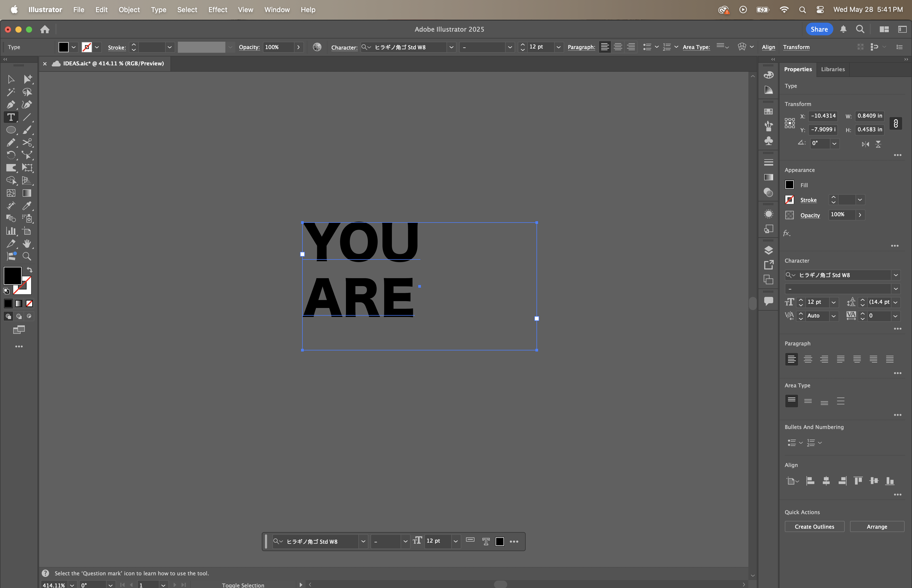Select the Eyedropper tool

coord(27,206)
